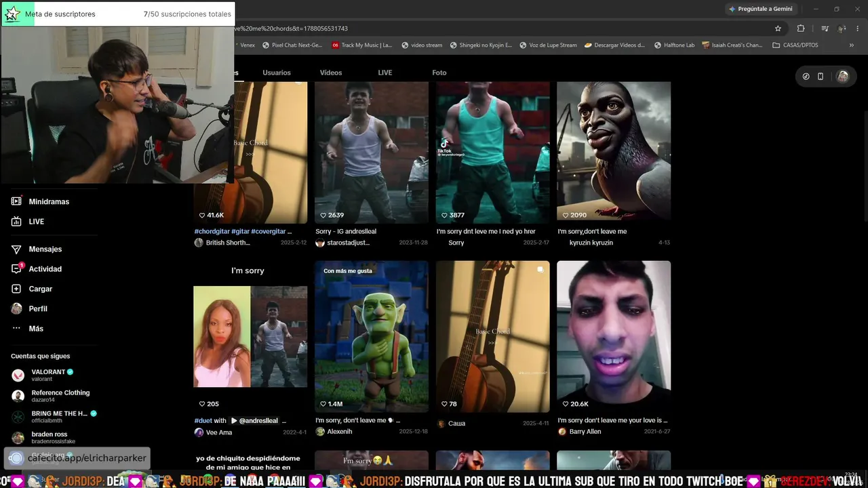This screenshot has height=488, width=868.
Task: Open the Mensajes paper-plane icon
Action: pyautogui.click(x=16, y=249)
